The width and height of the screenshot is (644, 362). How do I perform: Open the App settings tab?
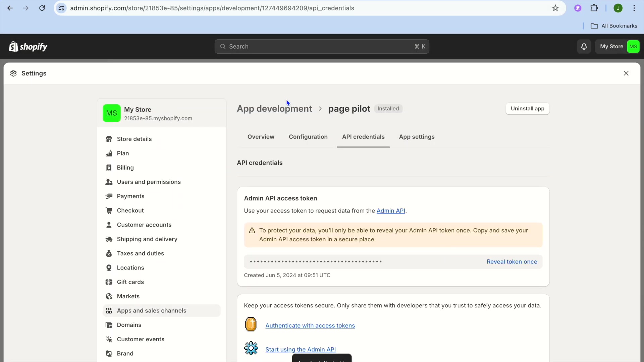pyautogui.click(x=417, y=137)
